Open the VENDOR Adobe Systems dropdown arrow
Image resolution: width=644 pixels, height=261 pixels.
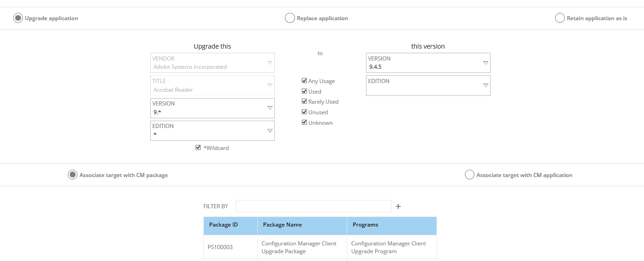coord(270,63)
